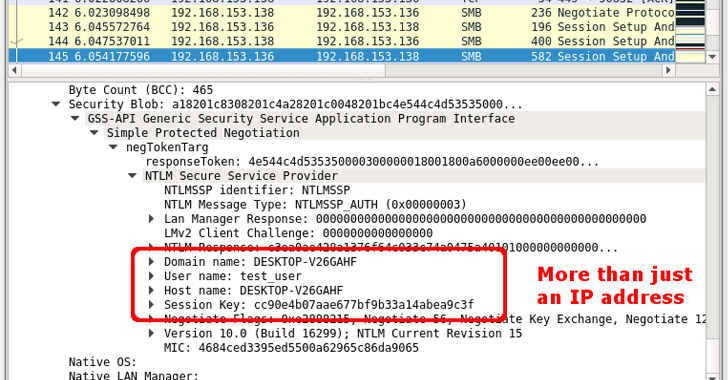Select LMv2 Client Challenge line
Viewport: 728px width, 380px height.
298,233
